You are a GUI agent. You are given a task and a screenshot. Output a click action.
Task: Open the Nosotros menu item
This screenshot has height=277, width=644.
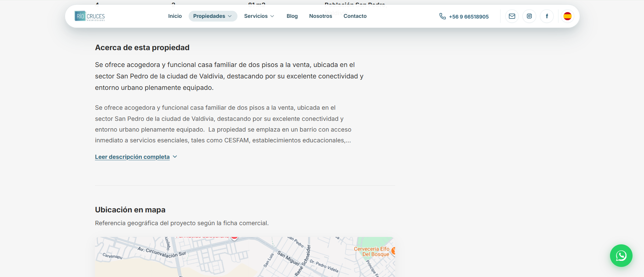[x=321, y=16]
